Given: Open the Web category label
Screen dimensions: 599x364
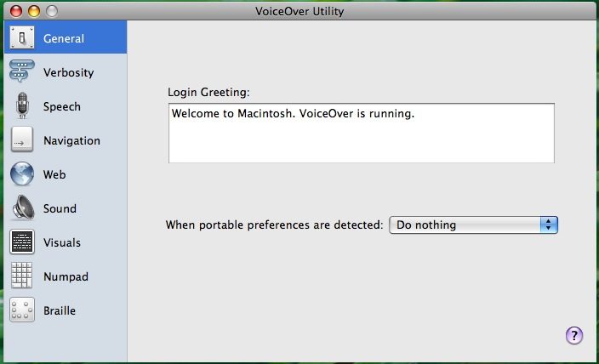Looking at the screenshot, I should [x=54, y=174].
